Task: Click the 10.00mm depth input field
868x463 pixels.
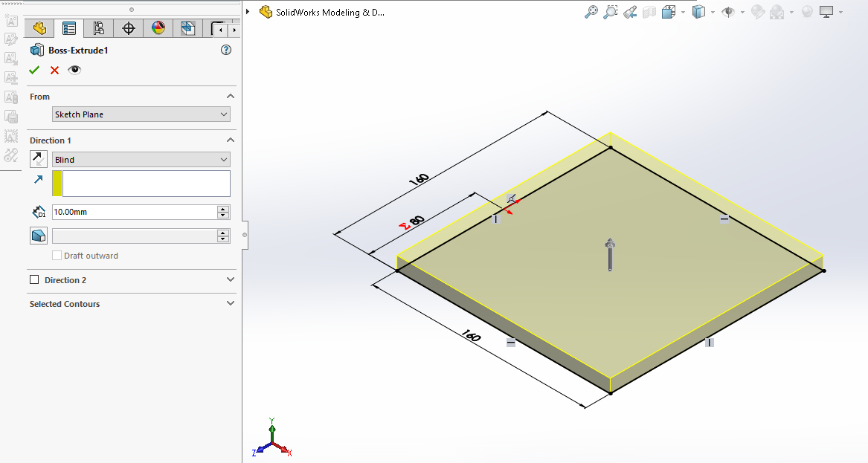Action: coord(134,212)
